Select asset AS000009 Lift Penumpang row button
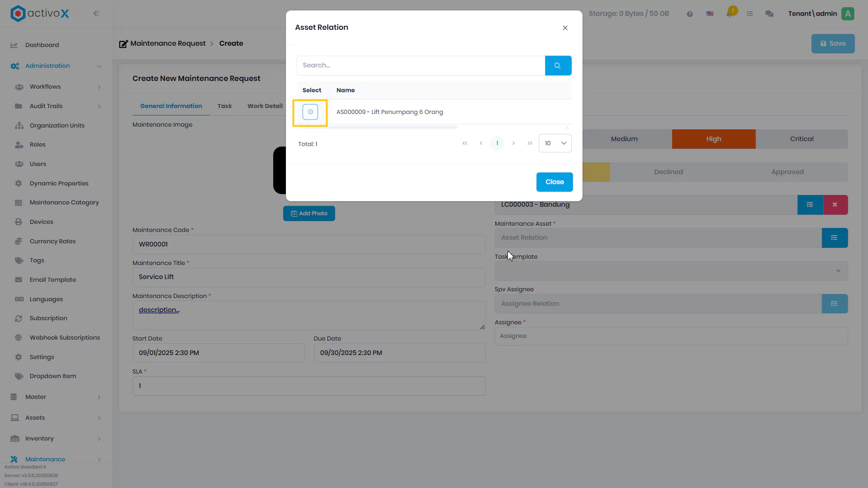This screenshot has width=868, height=488. point(310,112)
